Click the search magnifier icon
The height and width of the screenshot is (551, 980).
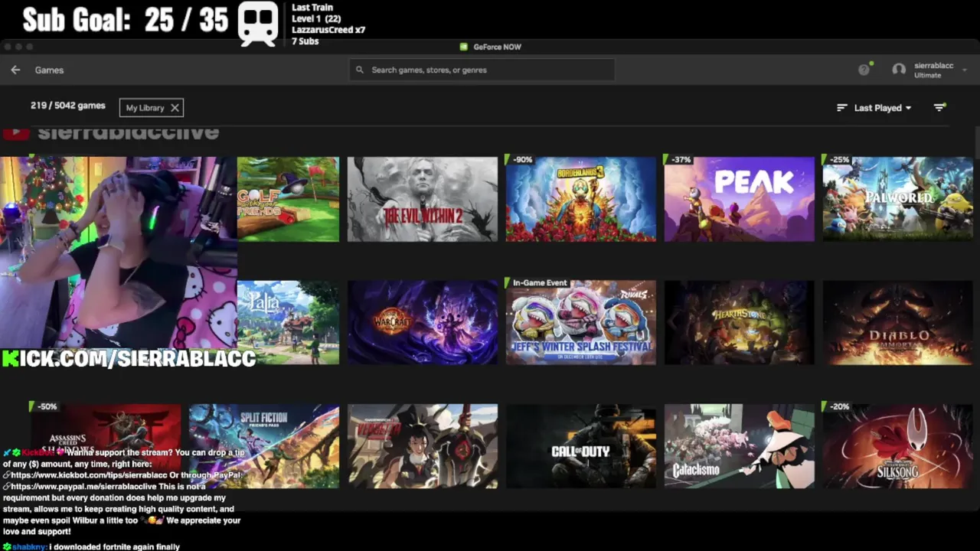(360, 70)
